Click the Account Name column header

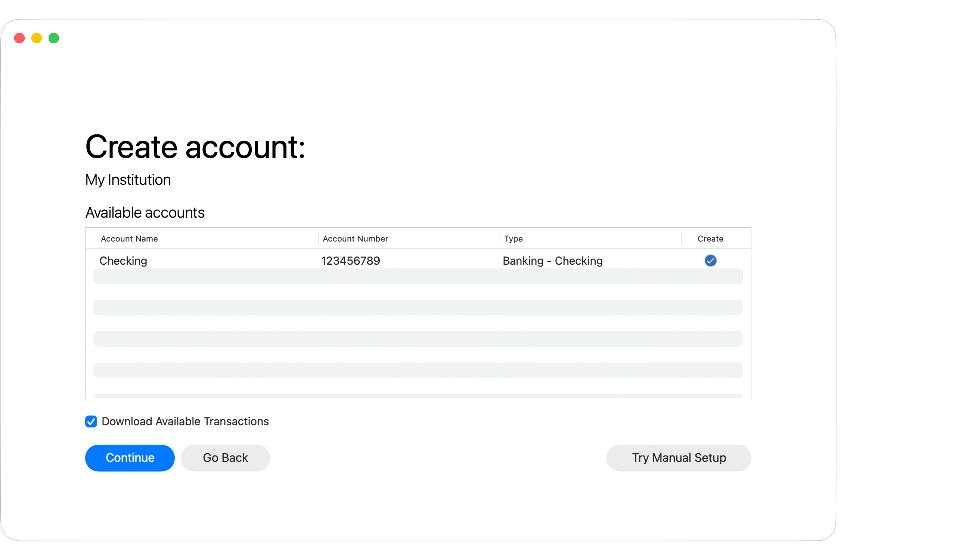(x=129, y=239)
